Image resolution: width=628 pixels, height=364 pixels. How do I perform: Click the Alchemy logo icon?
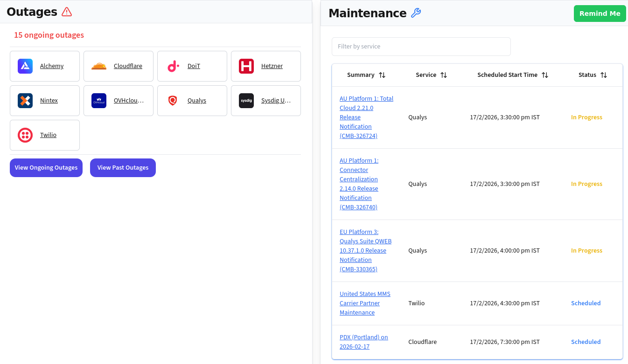pyautogui.click(x=25, y=66)
